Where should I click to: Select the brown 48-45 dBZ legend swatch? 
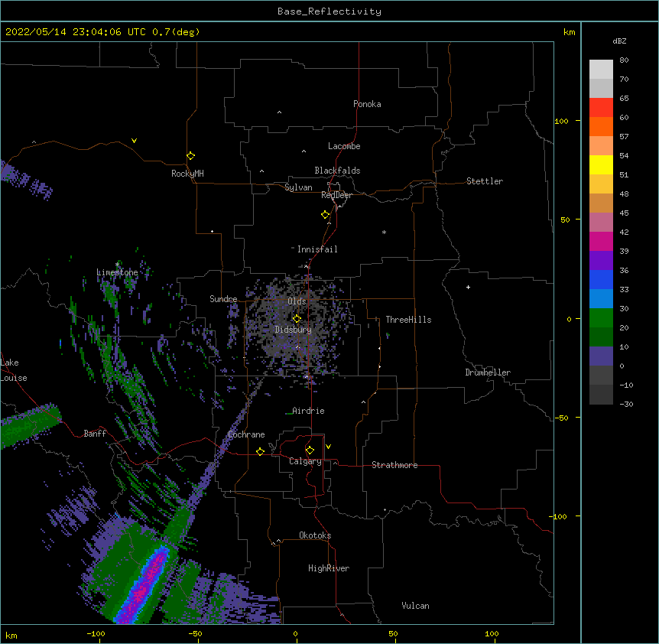(601, 203)
